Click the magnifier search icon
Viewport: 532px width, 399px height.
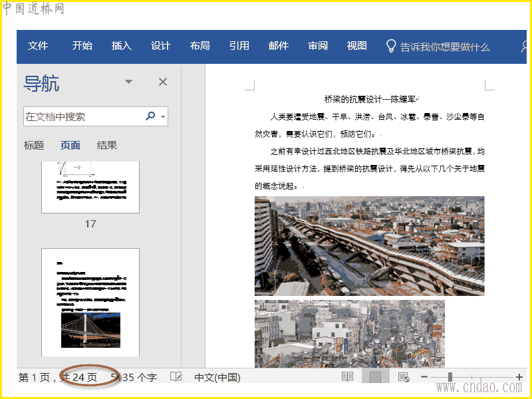click(x=150, y=116)
